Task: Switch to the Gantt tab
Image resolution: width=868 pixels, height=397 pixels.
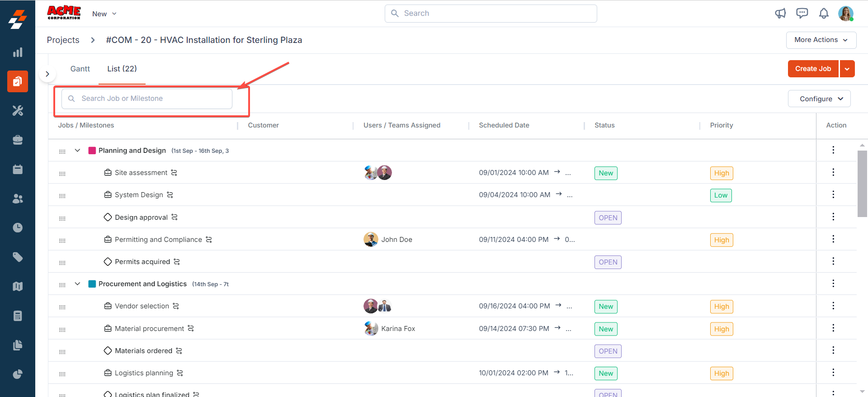Action: coord(80,69)
